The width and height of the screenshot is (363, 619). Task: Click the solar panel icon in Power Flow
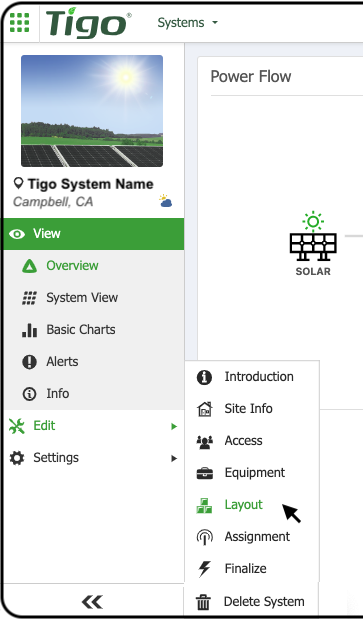point(313,236)
